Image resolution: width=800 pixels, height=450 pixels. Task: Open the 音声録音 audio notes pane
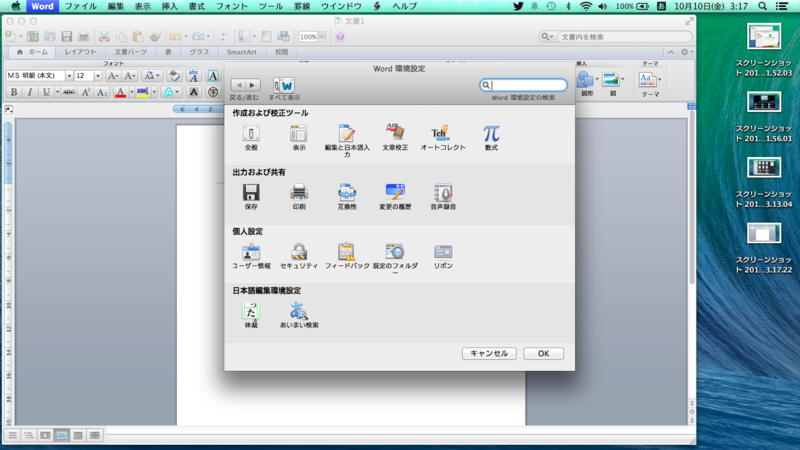tap(443, 197)
